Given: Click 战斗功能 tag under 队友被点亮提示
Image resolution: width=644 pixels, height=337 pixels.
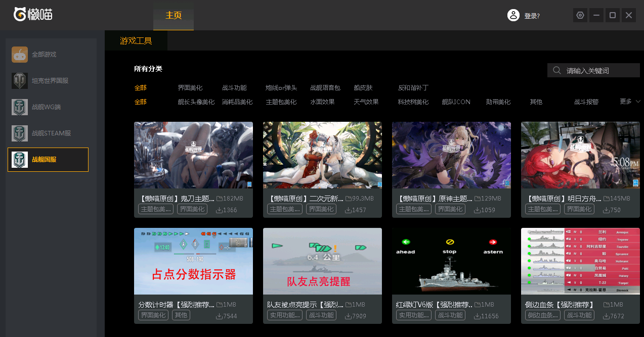Looking at the screenshot, I should (322, 315).
